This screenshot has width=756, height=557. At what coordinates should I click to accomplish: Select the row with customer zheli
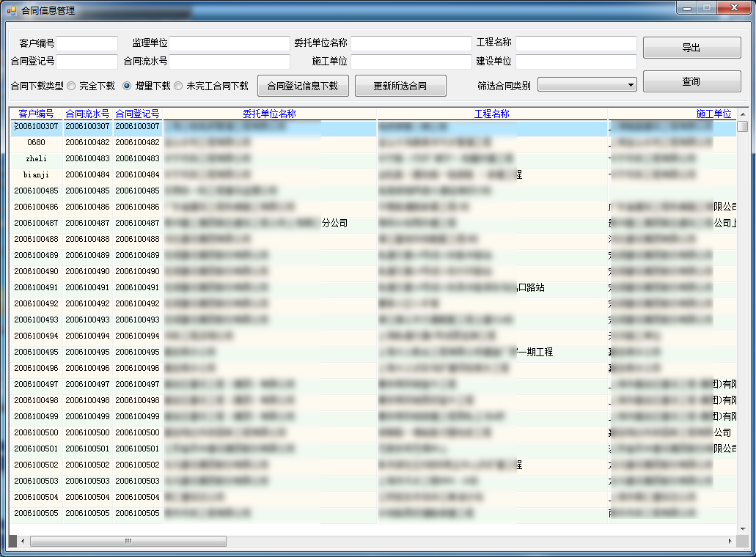click(36, 158)
